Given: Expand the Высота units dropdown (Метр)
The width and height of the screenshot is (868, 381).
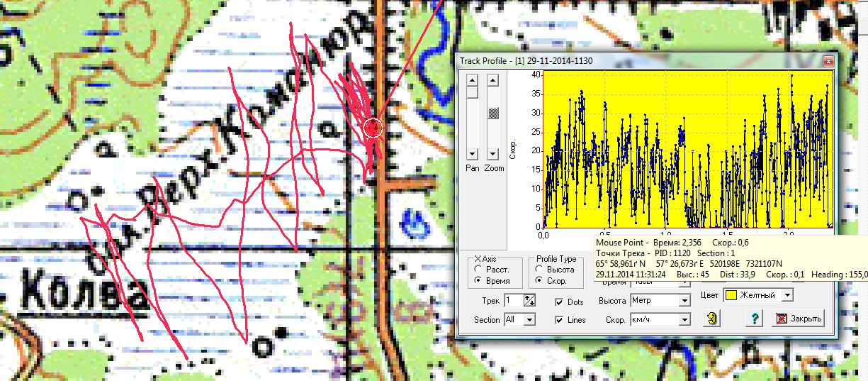Looking at the screenshot, I should [x=684, y=301].
